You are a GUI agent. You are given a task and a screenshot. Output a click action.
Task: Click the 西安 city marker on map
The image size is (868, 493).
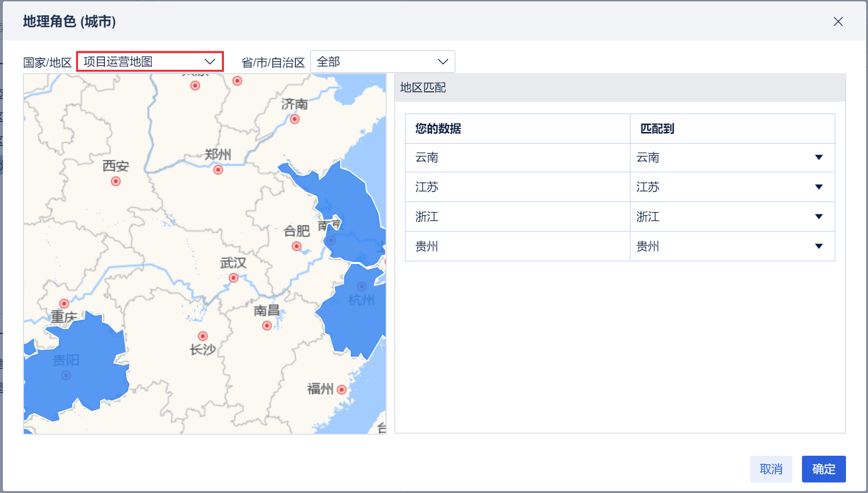pos(116,181)
